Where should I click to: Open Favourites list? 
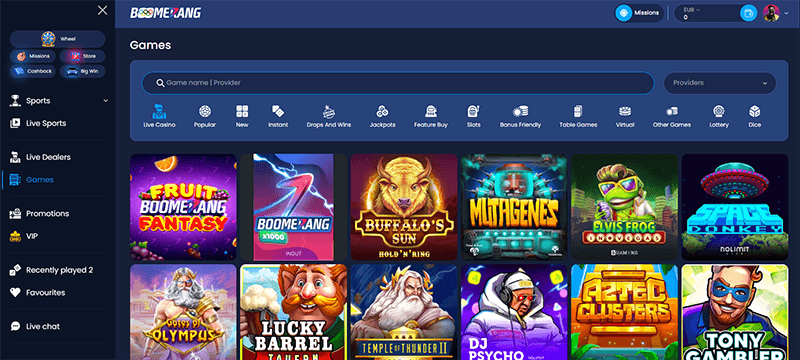pos(37,293)
